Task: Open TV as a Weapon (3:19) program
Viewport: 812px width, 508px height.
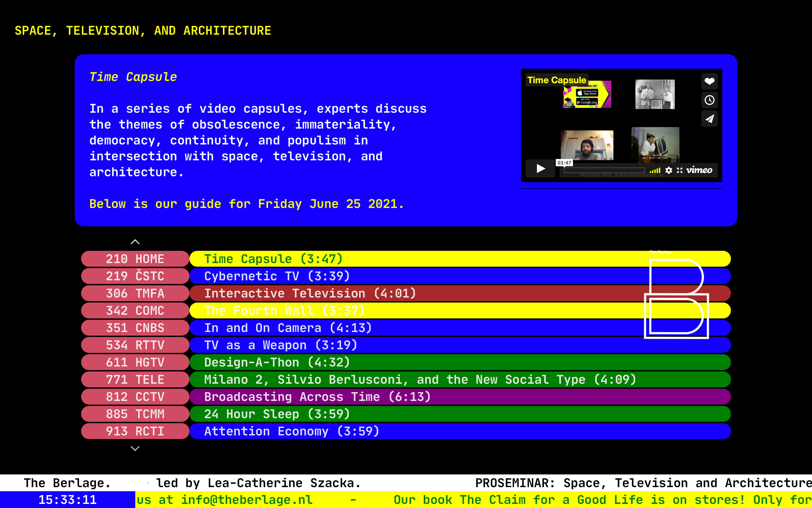Action: click(x=460, y=345)
